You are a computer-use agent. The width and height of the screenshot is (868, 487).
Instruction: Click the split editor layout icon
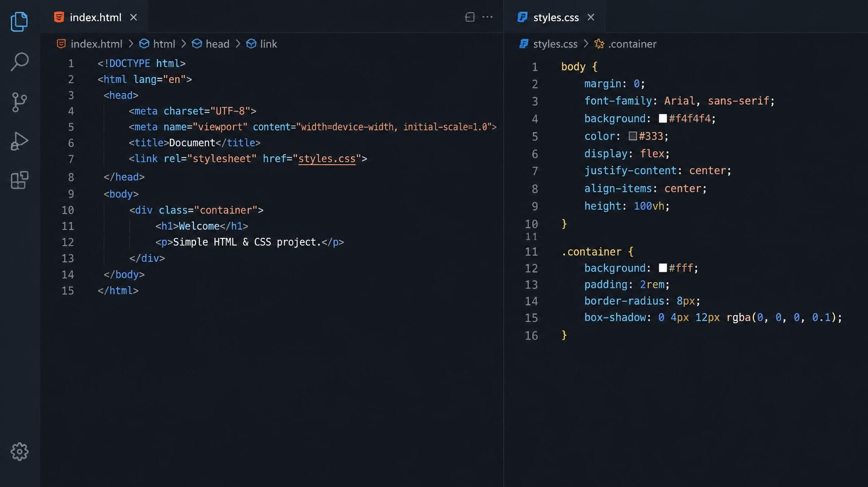tap(469, 17)
